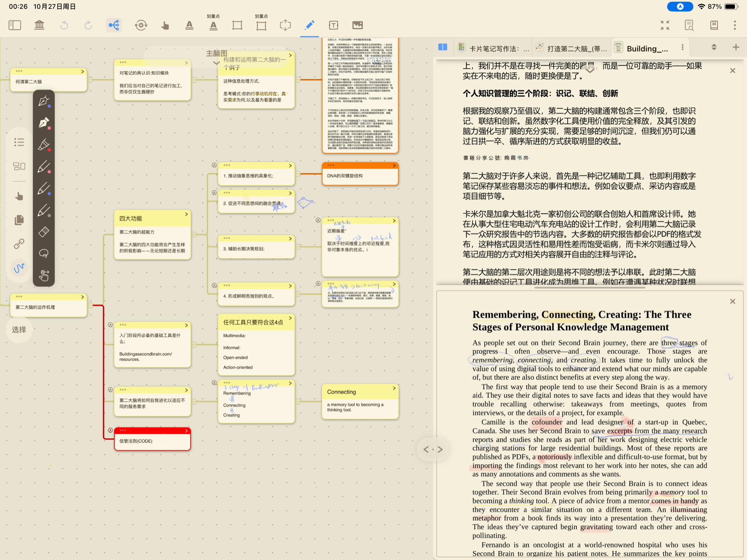Expand the chevron on 第二大脑的运作机理 card
Viewport: 747px width, 560px height.
(x=83, y=297)
